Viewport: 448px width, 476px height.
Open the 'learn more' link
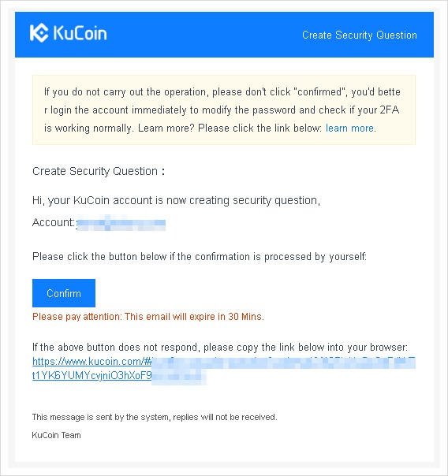point(349,128)
